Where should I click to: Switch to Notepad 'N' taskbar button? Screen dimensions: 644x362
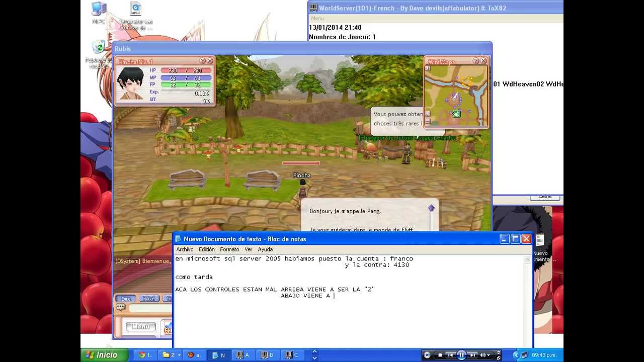(219, 355)
